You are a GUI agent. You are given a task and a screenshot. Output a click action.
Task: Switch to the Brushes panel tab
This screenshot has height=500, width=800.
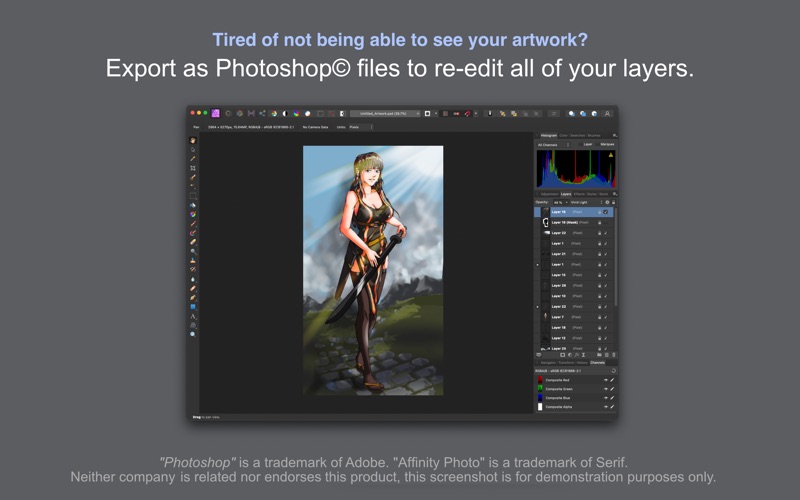[594, 135]
